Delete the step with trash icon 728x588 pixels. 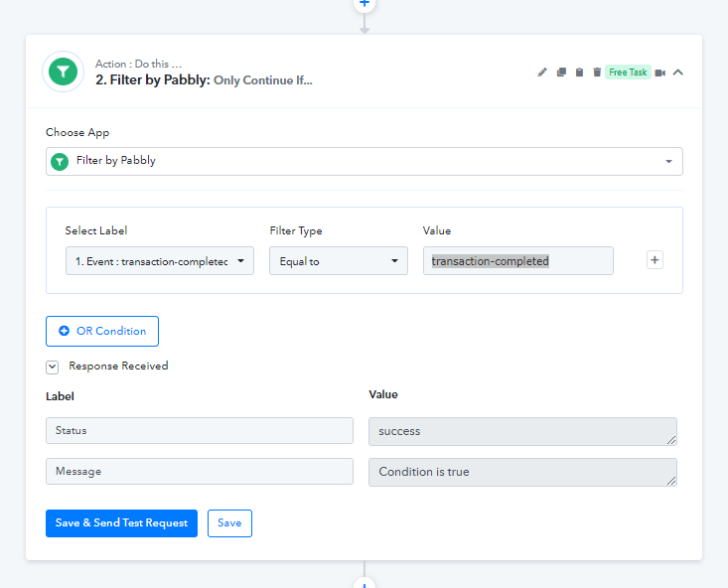point(597,73)
